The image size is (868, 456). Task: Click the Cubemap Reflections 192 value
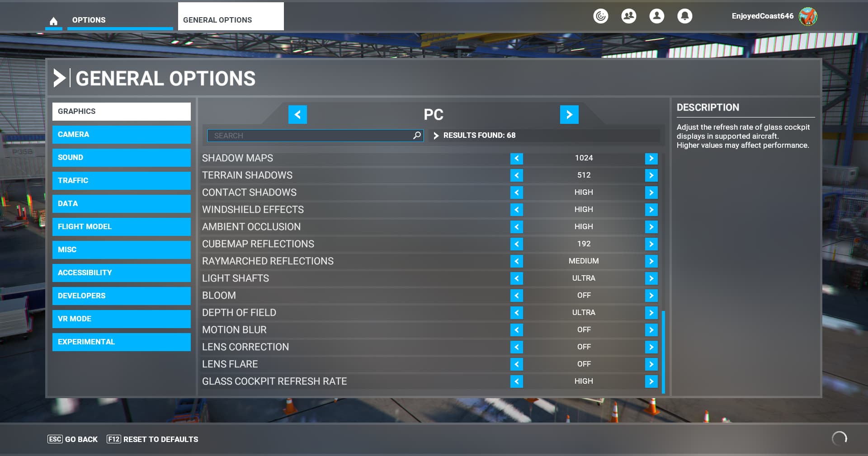[584, 244]
